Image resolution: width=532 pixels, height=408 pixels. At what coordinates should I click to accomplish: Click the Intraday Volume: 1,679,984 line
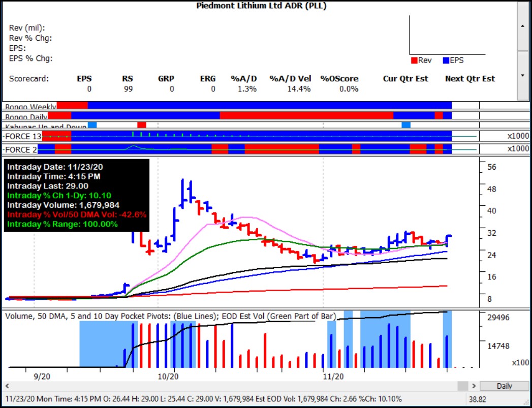(x=63, y=205)
